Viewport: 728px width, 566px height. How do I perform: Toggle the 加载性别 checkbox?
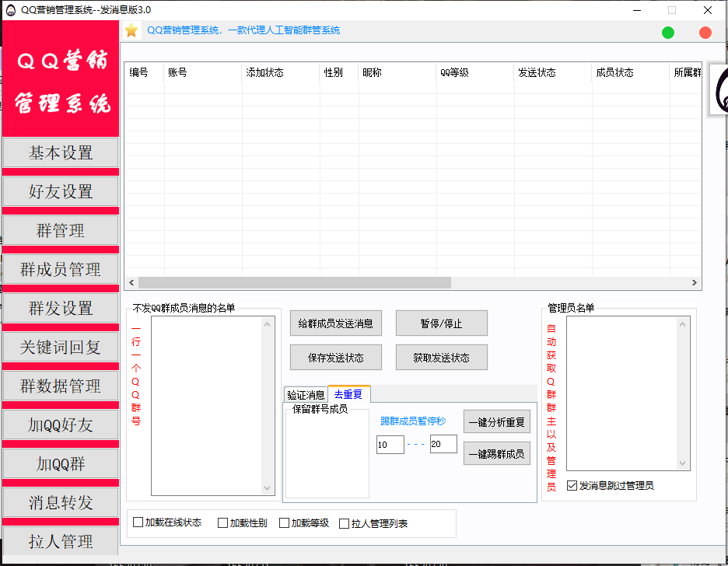[x=223, y=523]
